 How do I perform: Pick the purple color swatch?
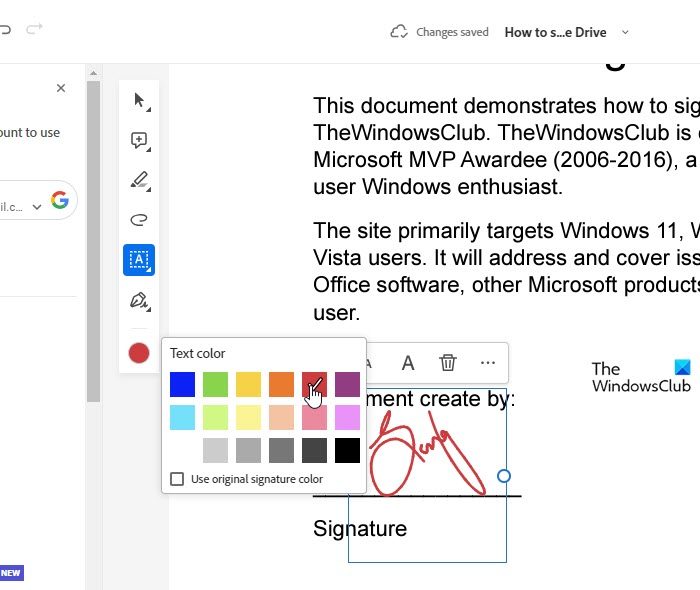coord(347,384)
